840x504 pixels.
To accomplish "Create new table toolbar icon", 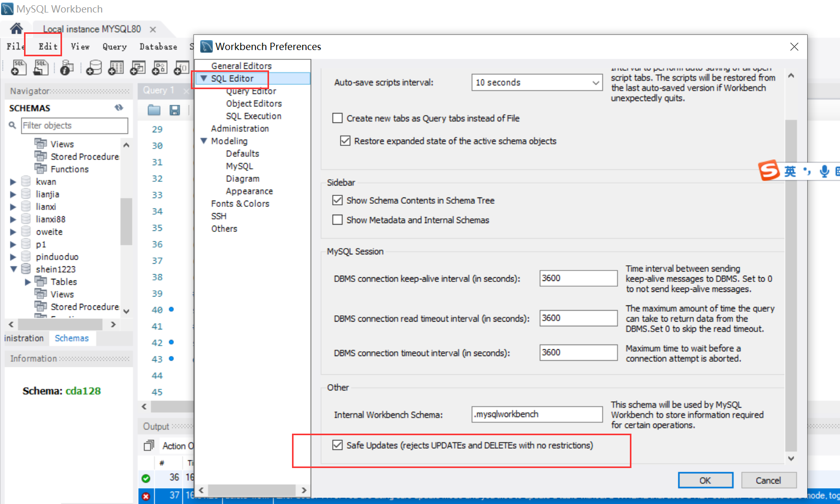I will coord(116,68).
